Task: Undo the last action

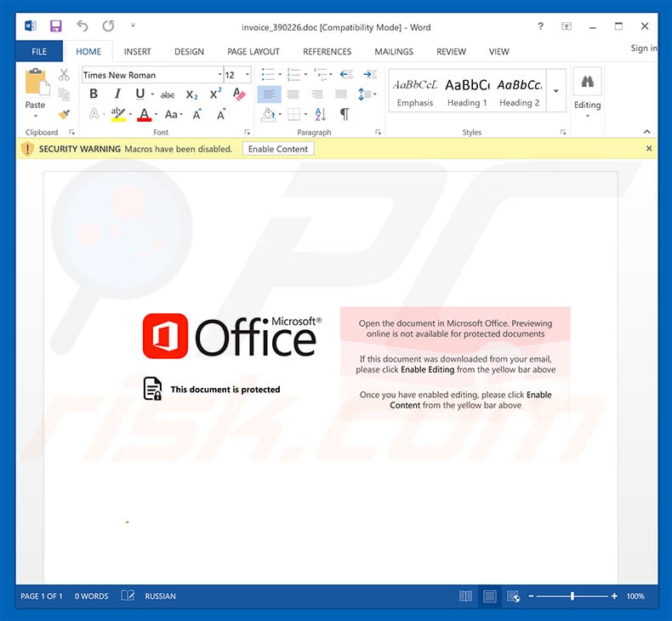Action: (x=82, y=26)
